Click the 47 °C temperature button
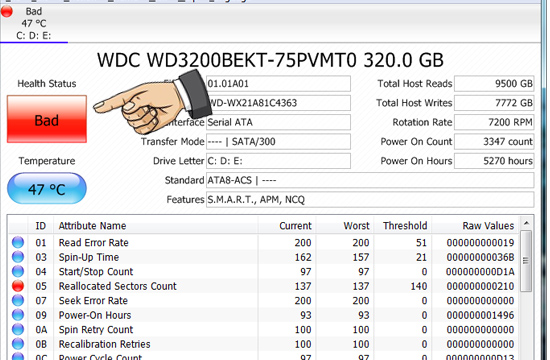The width and height of the screenshot is (550, 360). [47, 188]
